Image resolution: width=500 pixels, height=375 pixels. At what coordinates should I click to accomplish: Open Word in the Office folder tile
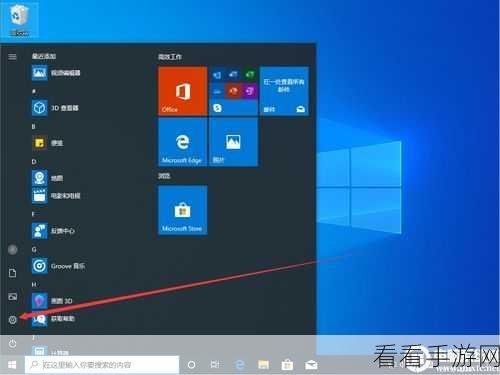point(233,74)
